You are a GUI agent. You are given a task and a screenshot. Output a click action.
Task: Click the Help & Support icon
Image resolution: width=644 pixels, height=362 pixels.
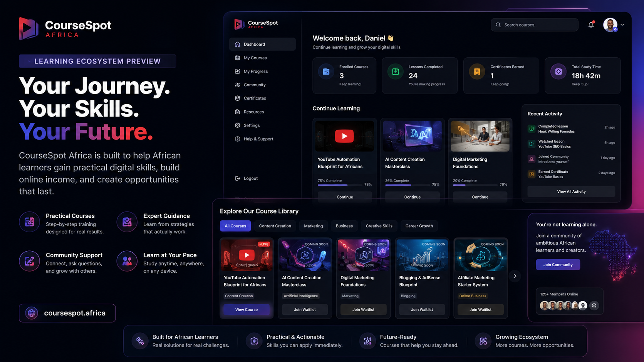tap(238, 139)
